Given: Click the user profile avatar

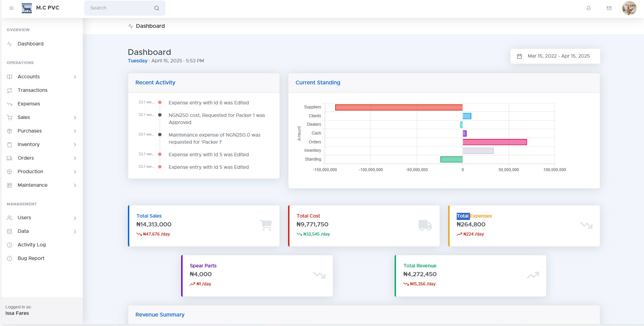Looking at the screenshot, I should coord(629,8).
